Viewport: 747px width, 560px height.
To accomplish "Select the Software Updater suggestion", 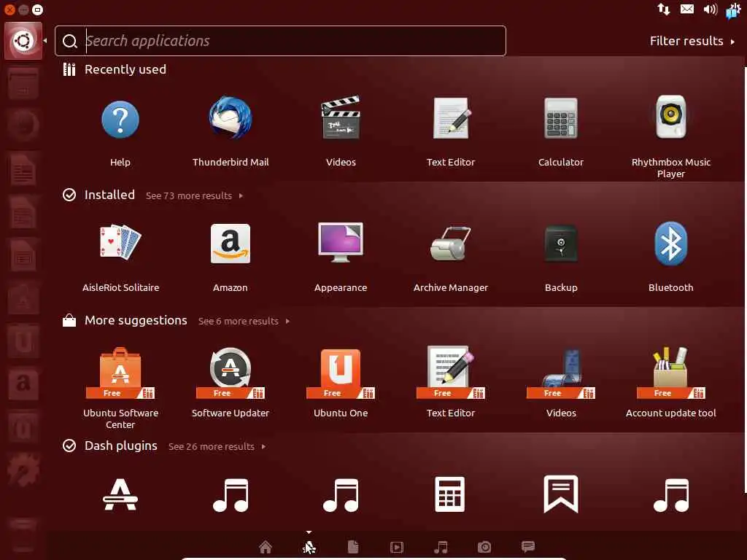I will [x=231, y=373].
